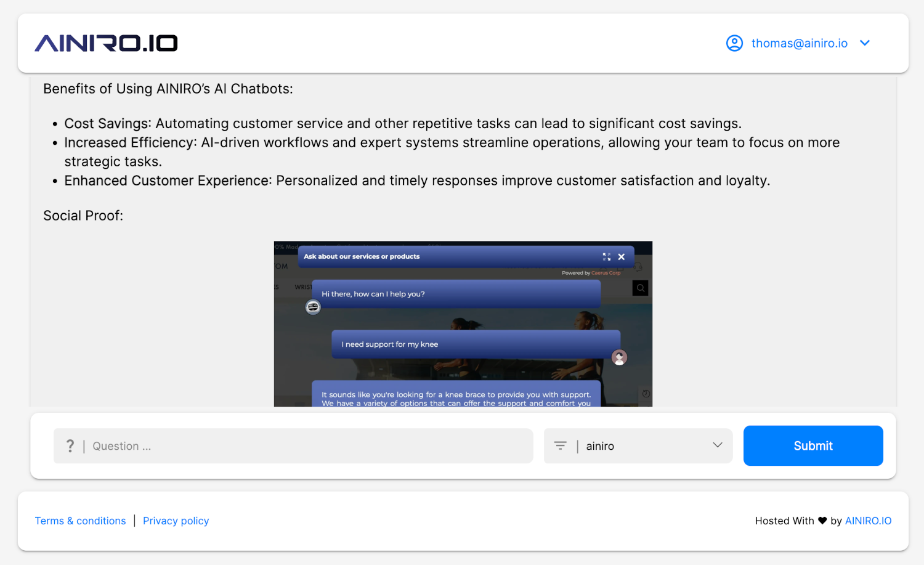Click the "Hi there, how can I help you?" bubble
This screenshot has width=924, height=565.
pos(456,294)
